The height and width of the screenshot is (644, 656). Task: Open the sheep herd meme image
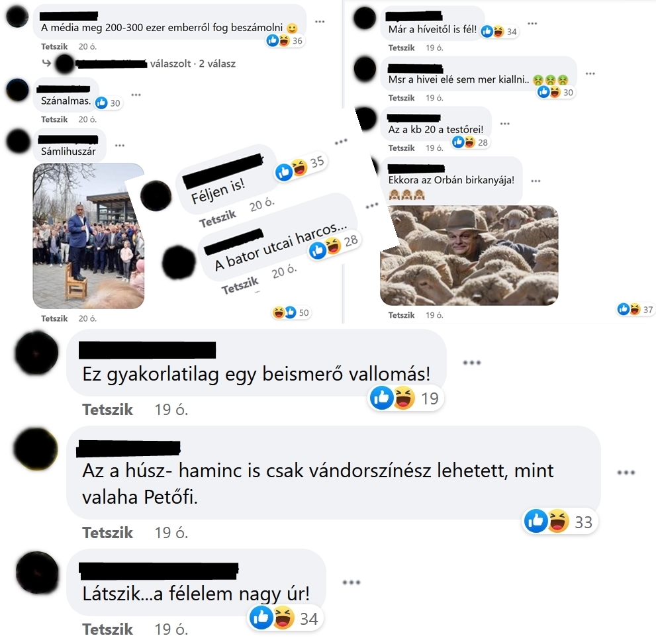pos(469,255)
